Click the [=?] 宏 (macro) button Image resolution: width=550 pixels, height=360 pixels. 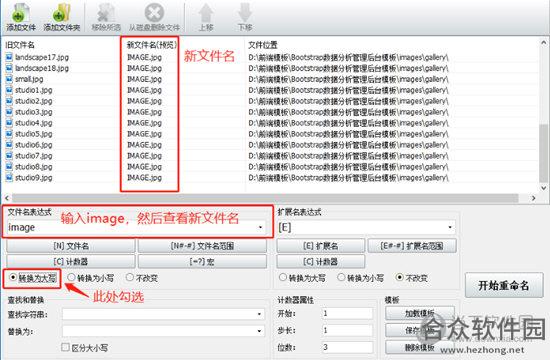[202, 261]
